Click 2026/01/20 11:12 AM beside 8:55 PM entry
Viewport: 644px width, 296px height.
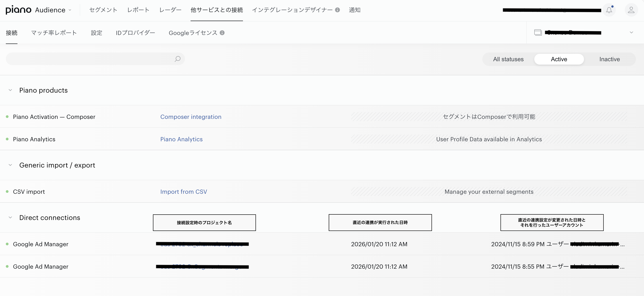pyautogui.click(x=379, y=266)
